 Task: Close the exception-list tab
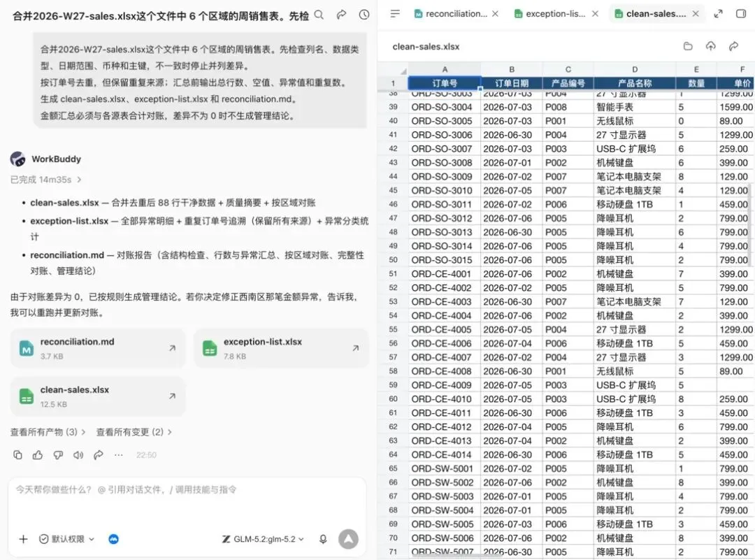tap(595, 14)
